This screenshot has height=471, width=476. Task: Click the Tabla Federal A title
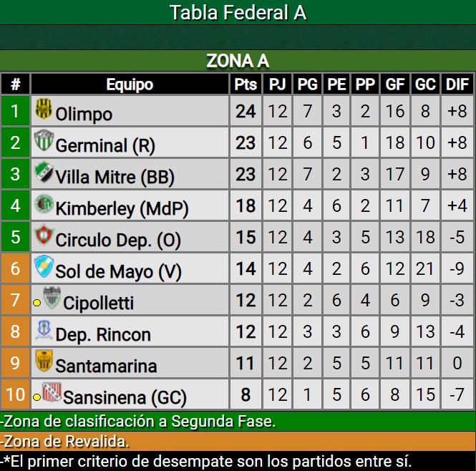238,12
